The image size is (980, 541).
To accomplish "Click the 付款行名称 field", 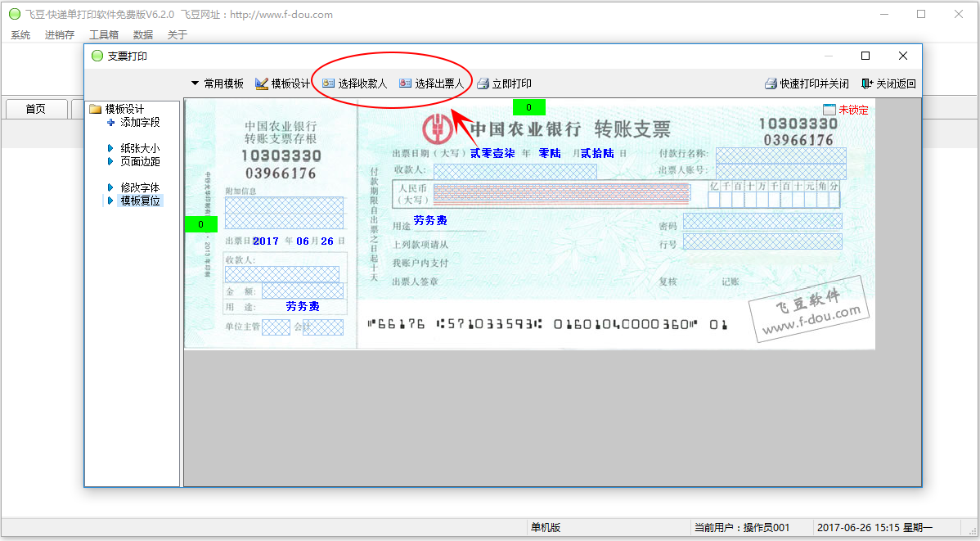I will point(780,156).
